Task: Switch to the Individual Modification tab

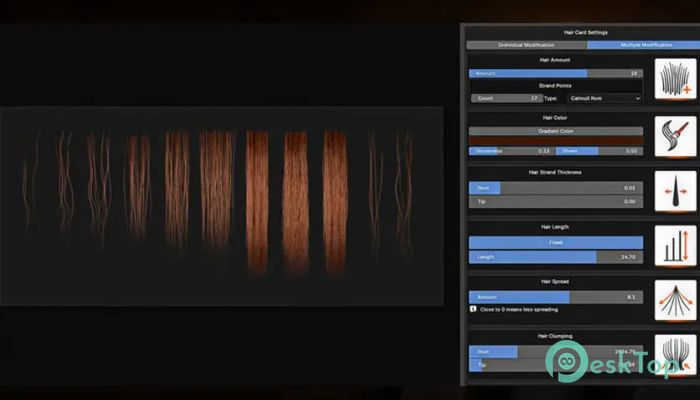Action: [x=527, y=45]
